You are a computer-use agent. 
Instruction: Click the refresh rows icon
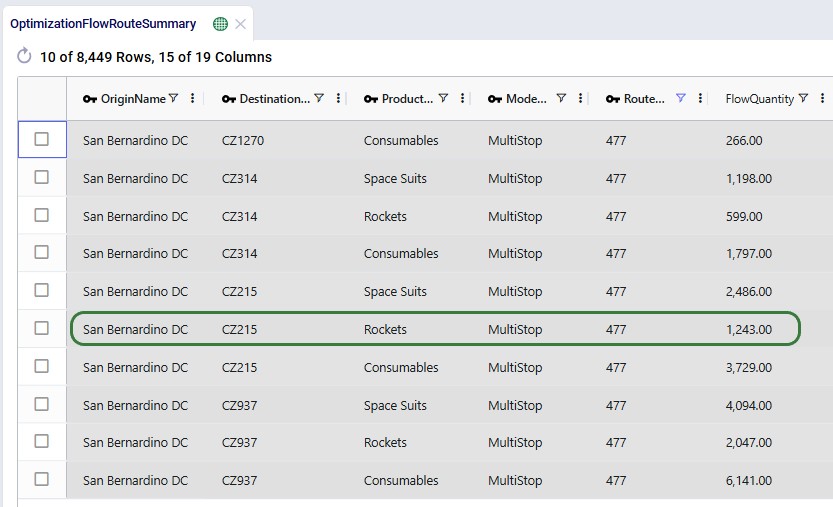24,55
